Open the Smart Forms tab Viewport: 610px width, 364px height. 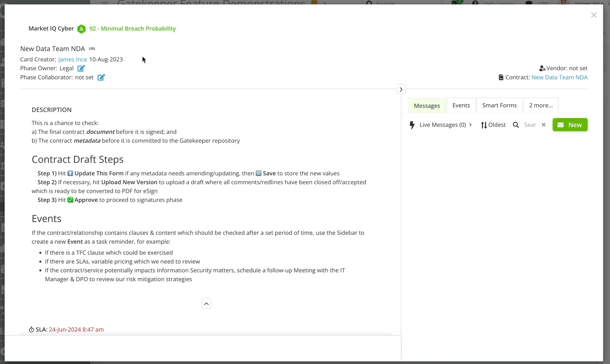click(499, 105)
